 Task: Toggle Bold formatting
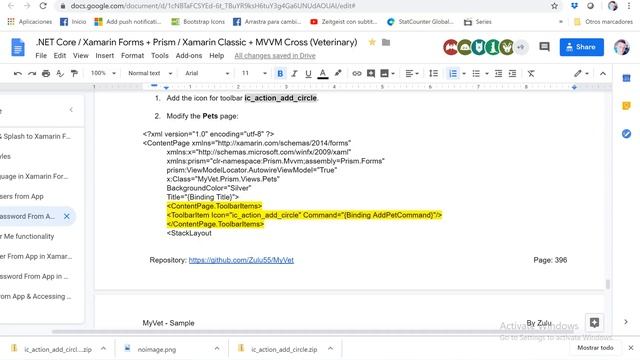(x=280, y=73)
